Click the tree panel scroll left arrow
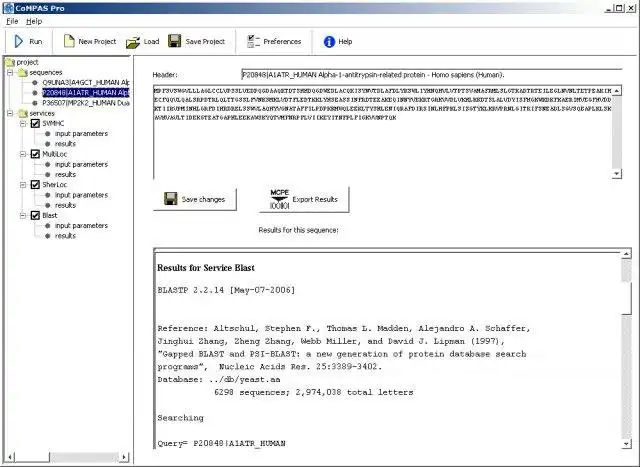Screen dimensions: 640x467 coord(10,457)
